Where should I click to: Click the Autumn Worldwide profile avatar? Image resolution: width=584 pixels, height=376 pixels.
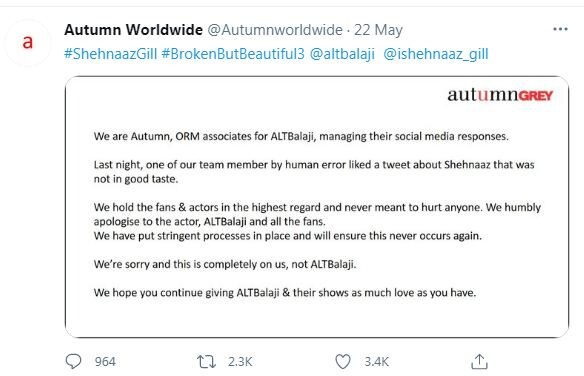pos(28,42)
